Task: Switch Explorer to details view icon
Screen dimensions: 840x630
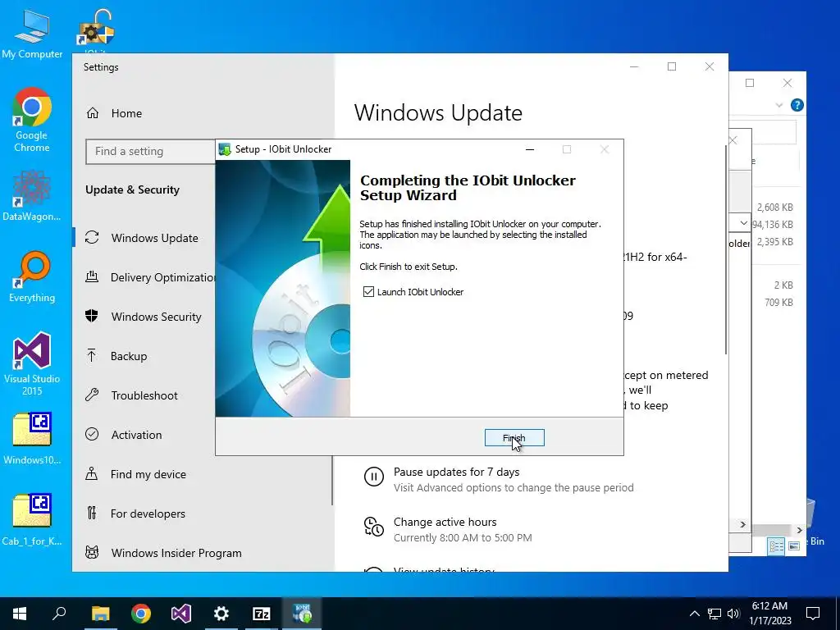Action: (x=776, y=546)
